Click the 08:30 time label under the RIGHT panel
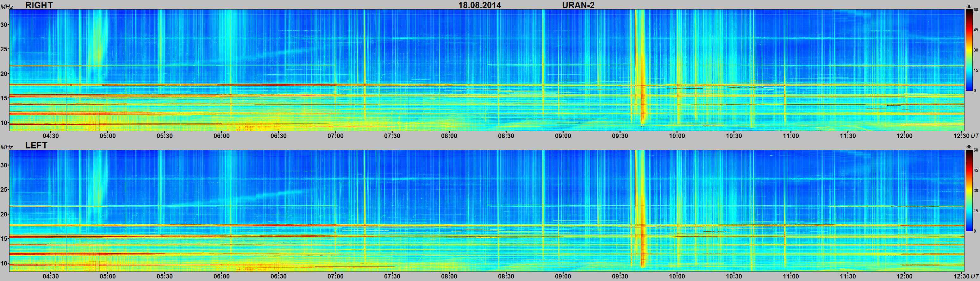 click(x=506, y=136)
